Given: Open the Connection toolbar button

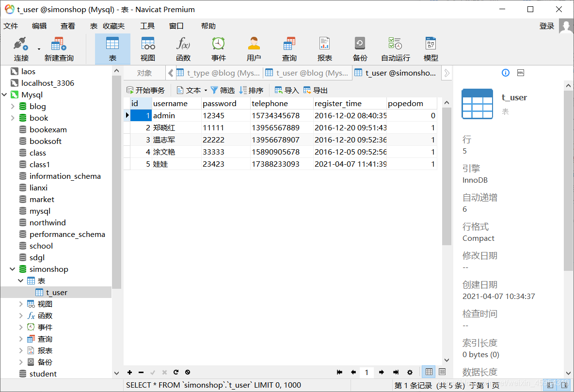Looking at the screenshot, I should (21, 49).
